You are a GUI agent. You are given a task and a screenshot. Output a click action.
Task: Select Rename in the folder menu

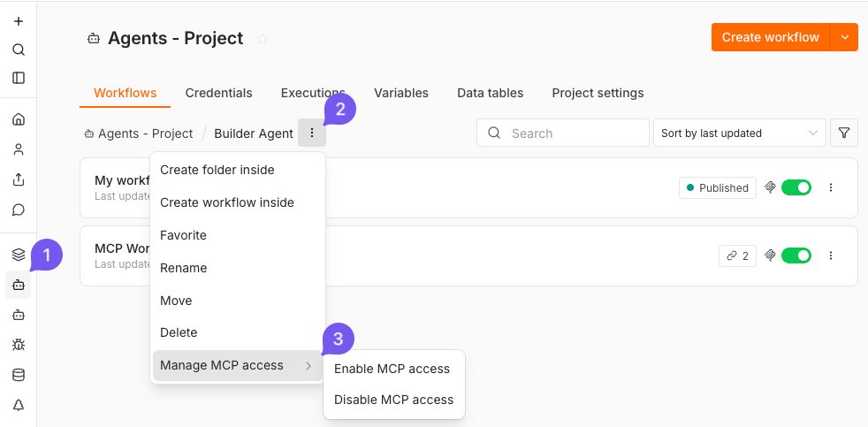pyautogui.click(x=238, y=268)
